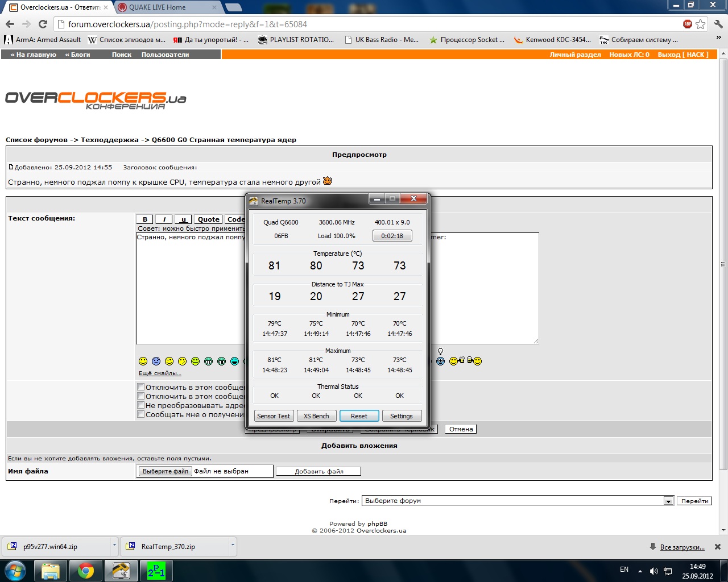728x582 pixels.
Task: Enable 'Не преобразовывать адреса' checkbox
Action: pyautogui.click(x=140, y=405)
